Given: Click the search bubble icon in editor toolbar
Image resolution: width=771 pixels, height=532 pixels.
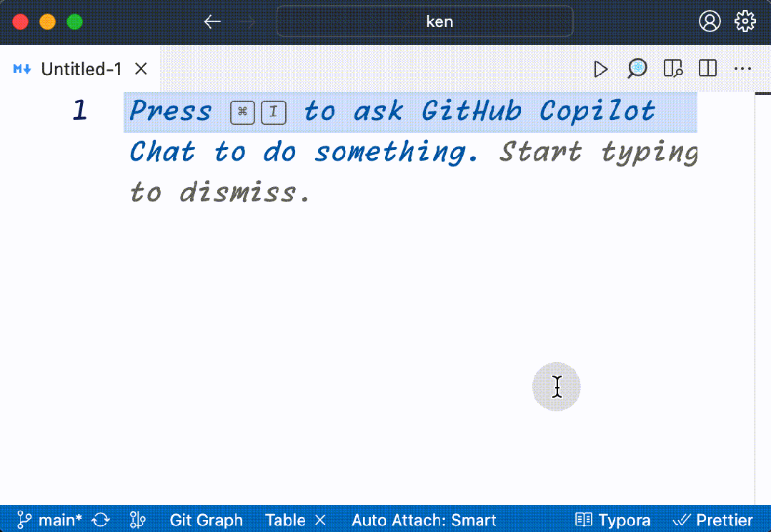Looking at the screenshot, I should click(x=637, y=69).
